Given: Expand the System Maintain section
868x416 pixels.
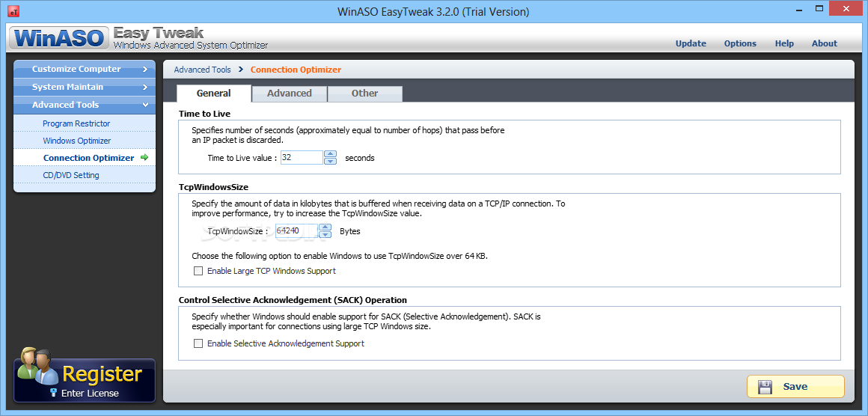Looking at the screenshot, I should coord(84,87).
